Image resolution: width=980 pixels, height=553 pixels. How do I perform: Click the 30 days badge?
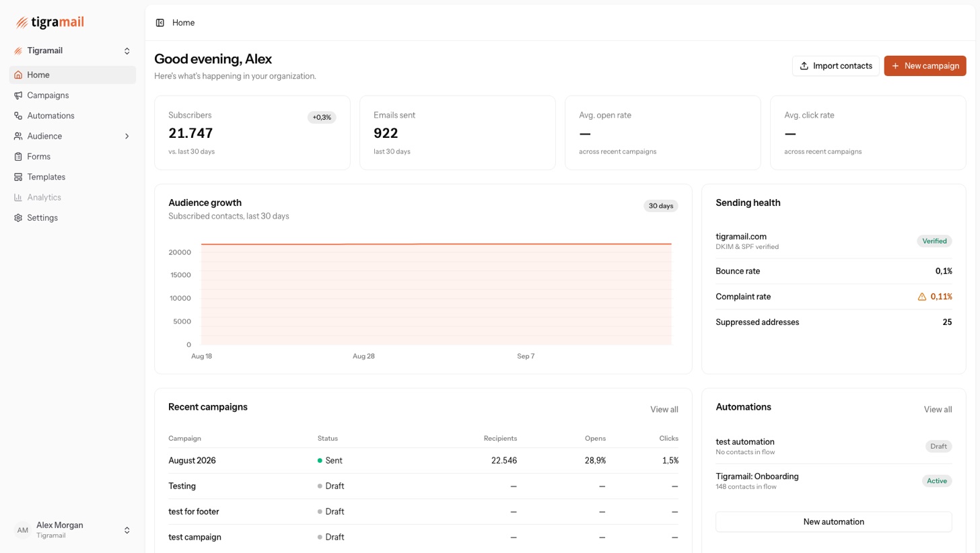click(x=660, y=206)
